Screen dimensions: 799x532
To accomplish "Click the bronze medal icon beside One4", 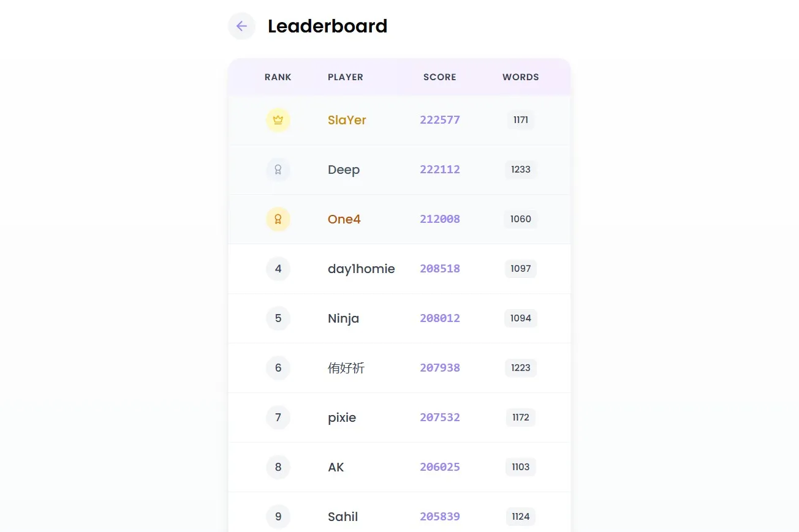I will pyautogui.click(x=278, y=219).
